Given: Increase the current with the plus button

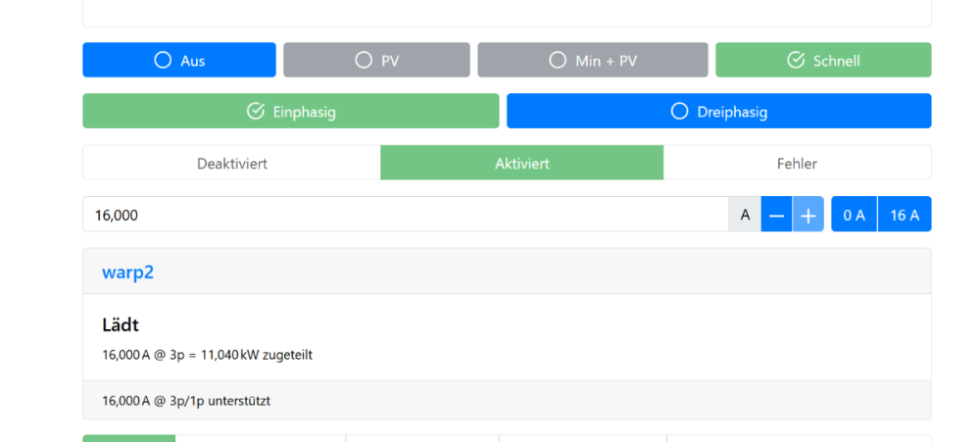Looking at the screenshot, I should (808, 215).
